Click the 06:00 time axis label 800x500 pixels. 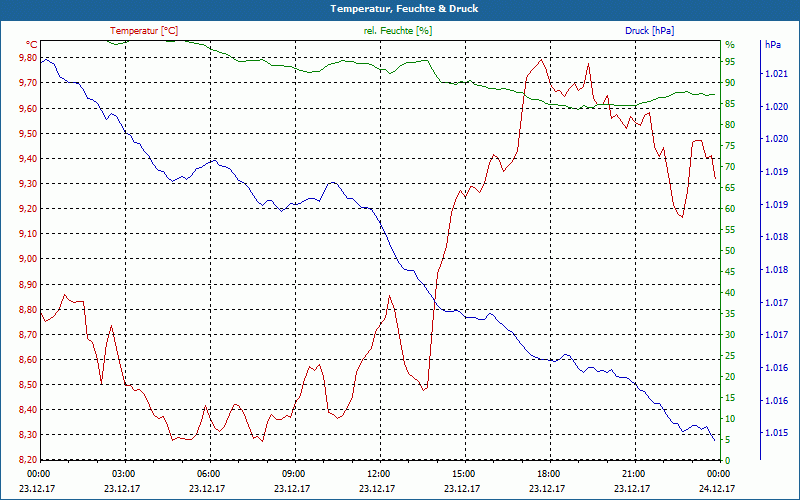coord(208,473)
